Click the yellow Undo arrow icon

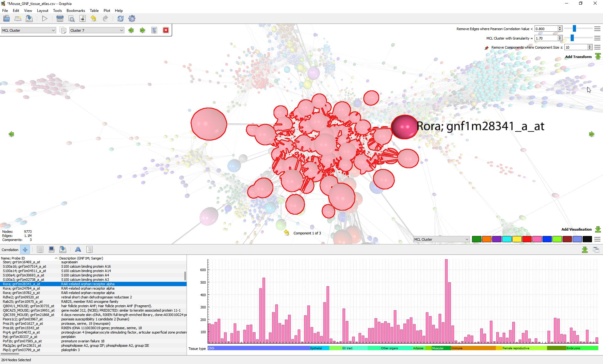(x=94, y=19)
